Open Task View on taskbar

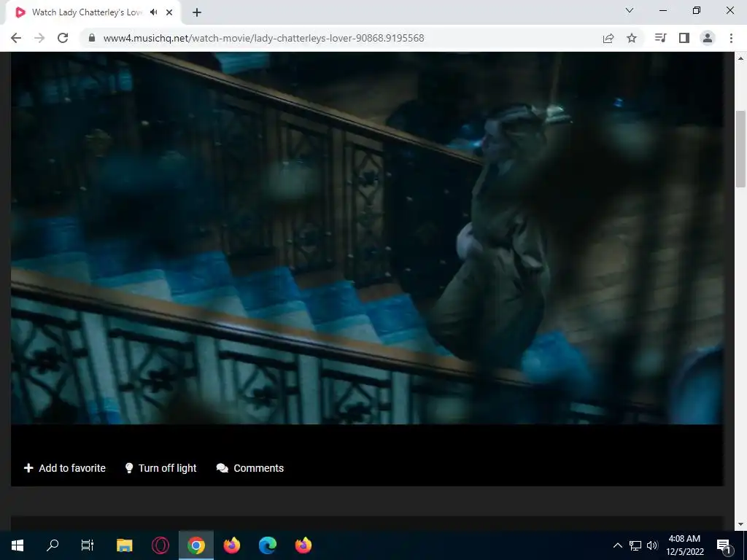88,545
